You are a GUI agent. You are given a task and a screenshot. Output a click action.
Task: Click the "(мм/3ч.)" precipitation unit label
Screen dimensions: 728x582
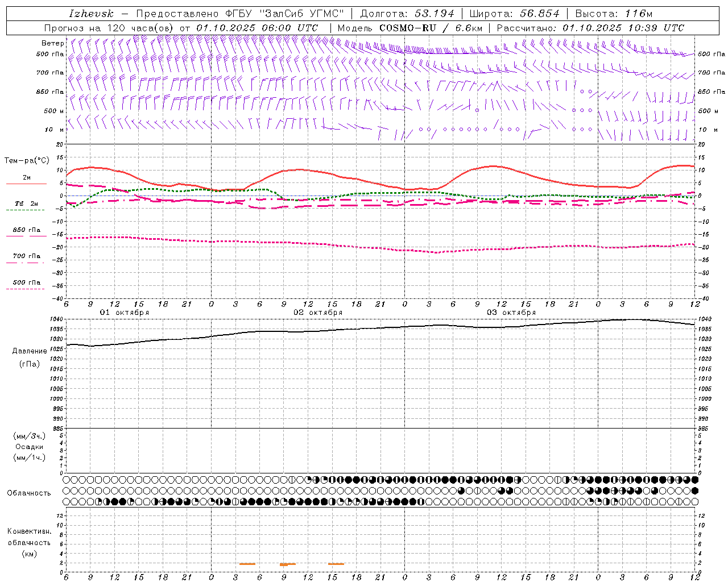click(30, 436)
